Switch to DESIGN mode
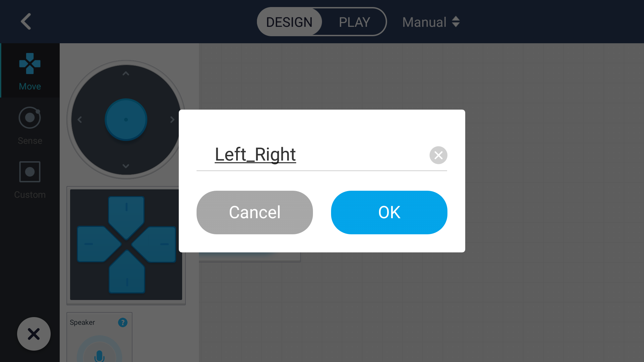Image resolution: width=644 pixels, height=362 pixels. 289,22
